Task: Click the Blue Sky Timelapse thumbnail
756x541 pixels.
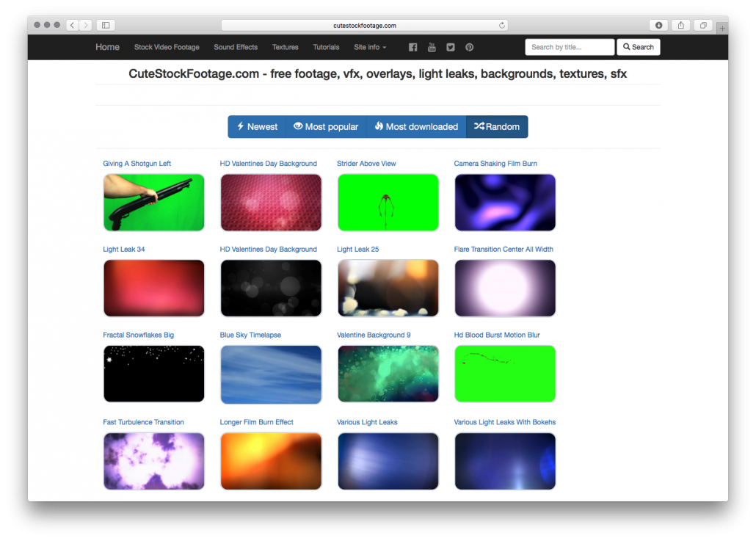Action: 271,374
